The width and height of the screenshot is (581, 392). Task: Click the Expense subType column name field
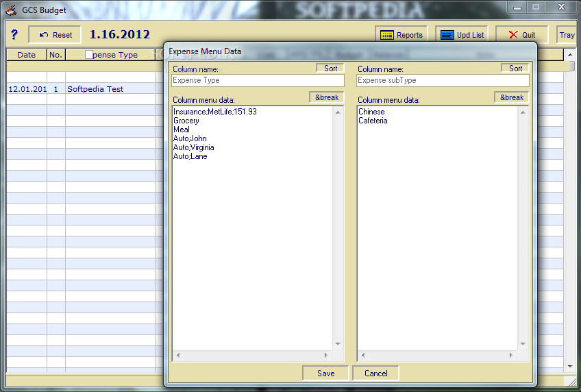click(x=443, y=80)
